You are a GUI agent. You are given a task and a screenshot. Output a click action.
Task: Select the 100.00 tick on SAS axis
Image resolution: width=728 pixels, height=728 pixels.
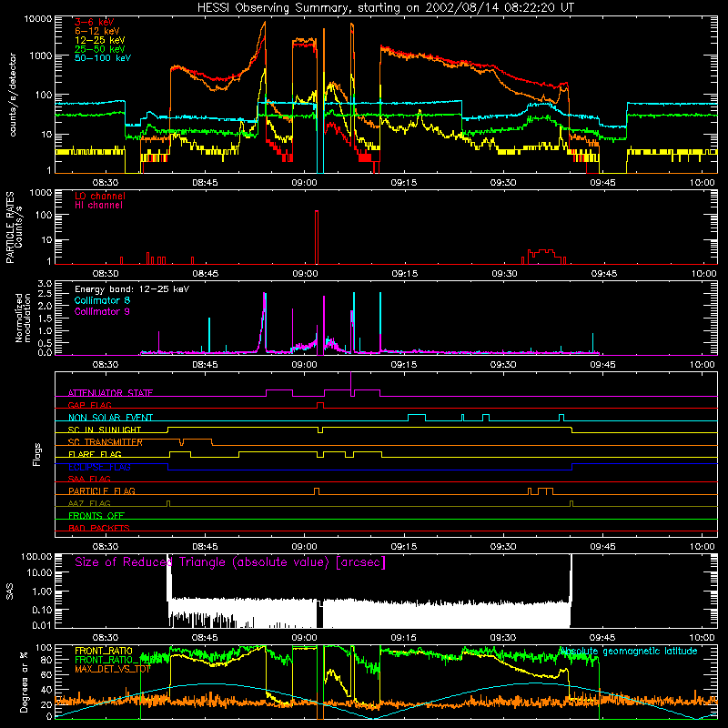click(36, 556)
